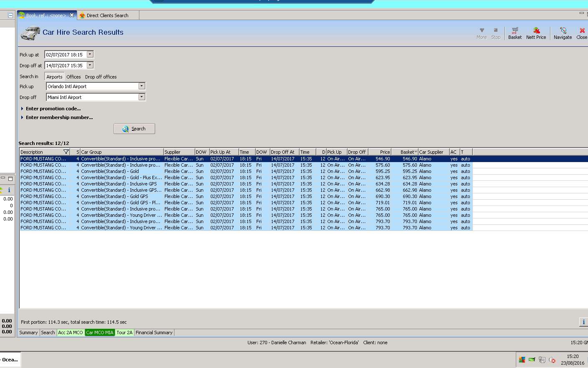Open the Search bottom tab
Viewport: 588px width, 368px height.
48,332
